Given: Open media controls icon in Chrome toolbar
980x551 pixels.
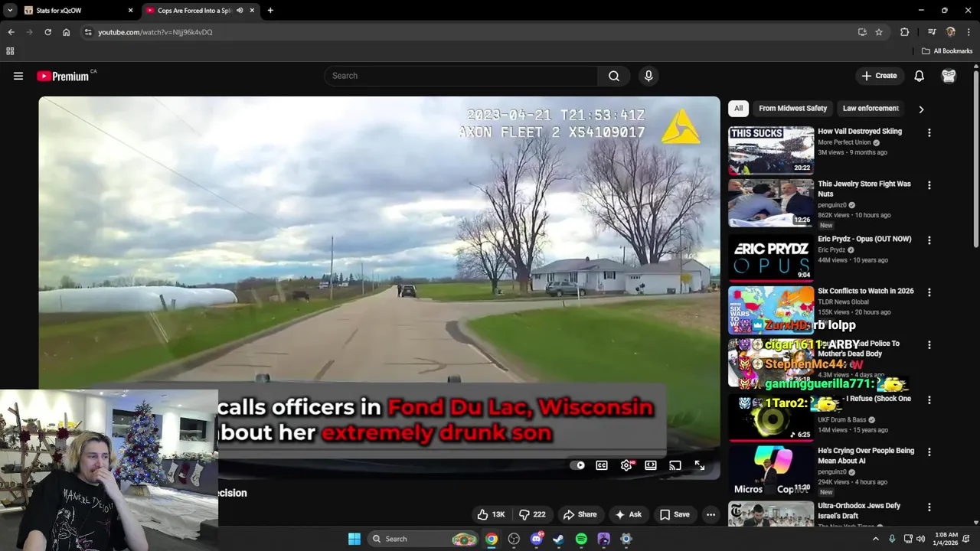Looking at the screenshot, I should 932,32.
